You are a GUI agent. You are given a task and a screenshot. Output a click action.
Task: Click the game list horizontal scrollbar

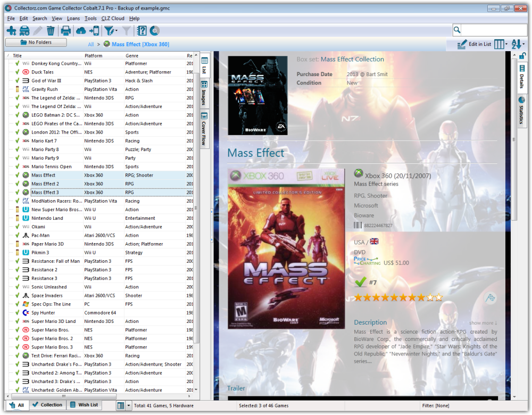click(x=64, y=396)
